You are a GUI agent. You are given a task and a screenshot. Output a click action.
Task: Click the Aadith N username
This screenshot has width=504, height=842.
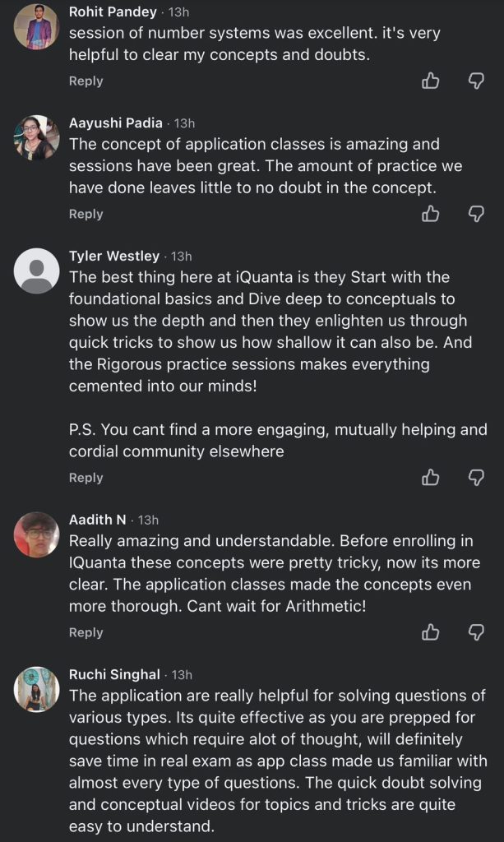coord(98,520)
